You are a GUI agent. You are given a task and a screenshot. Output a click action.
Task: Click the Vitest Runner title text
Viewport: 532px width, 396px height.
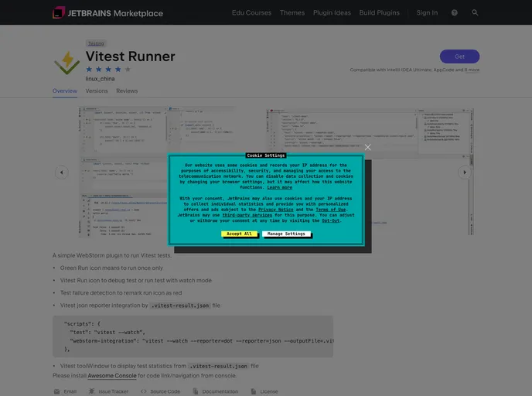click(130, 56)
